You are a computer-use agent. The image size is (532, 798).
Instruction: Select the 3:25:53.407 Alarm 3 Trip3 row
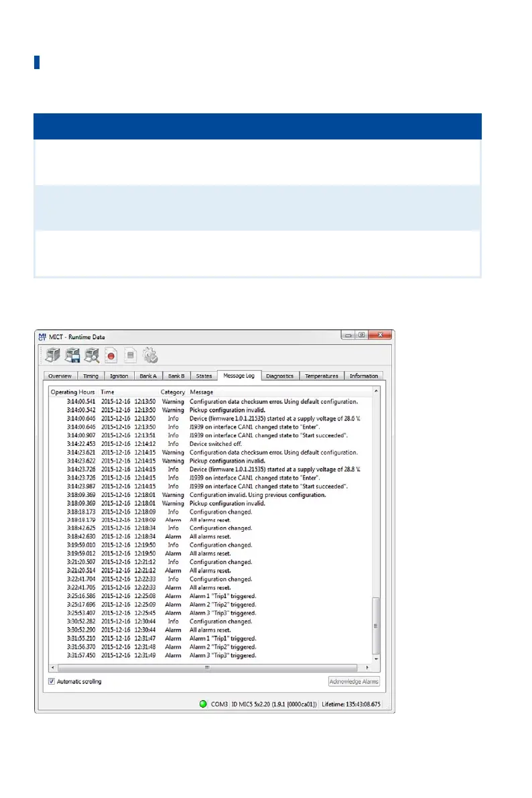coord(210,614)
